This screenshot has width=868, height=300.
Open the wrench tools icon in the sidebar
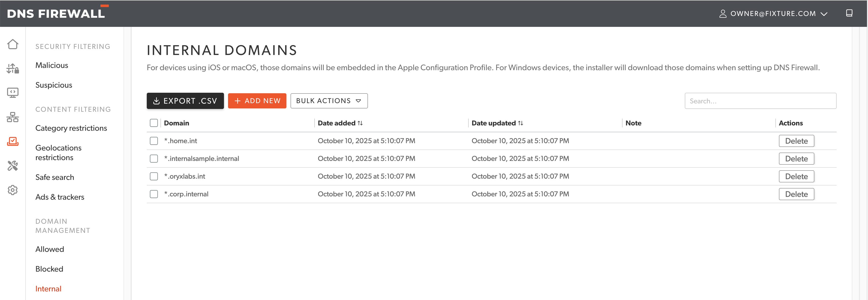13,166
